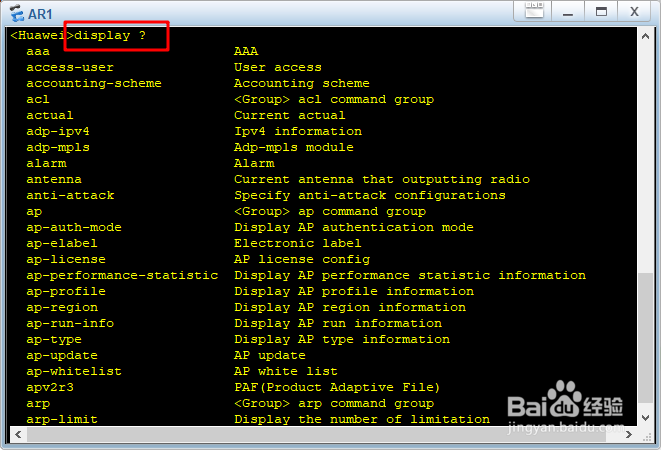The image size is (661, 450).
Task: Click the 'Adp-mpls module' description
Action: point(294,148)
